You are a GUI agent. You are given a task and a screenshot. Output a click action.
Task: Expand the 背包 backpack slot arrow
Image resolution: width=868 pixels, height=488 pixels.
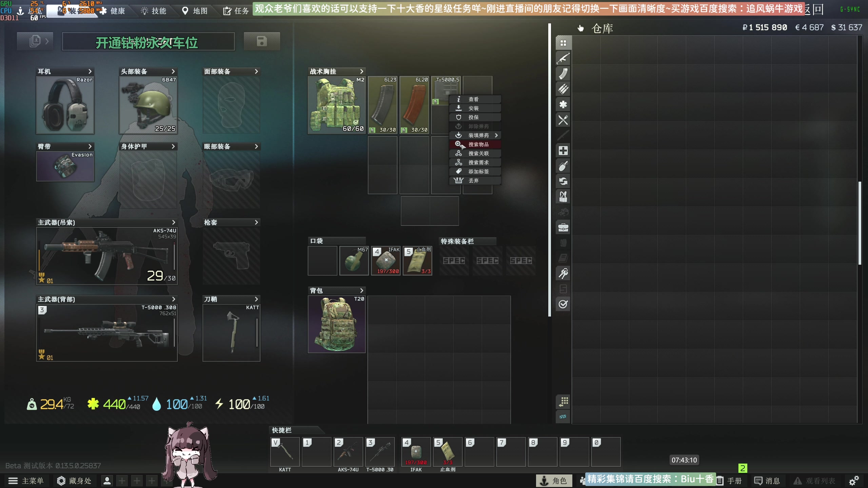[361, 290]
